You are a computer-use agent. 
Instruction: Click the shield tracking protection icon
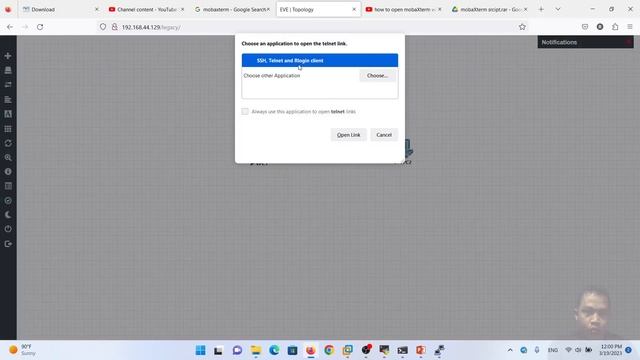[103, 27]
